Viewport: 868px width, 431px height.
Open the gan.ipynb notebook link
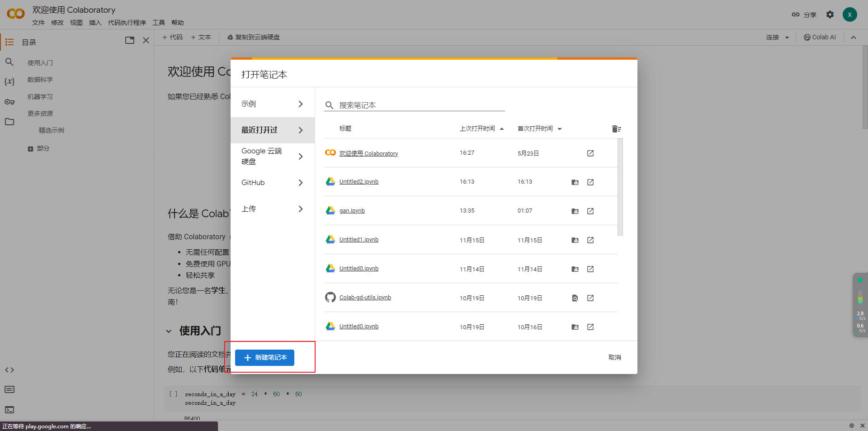352,211
